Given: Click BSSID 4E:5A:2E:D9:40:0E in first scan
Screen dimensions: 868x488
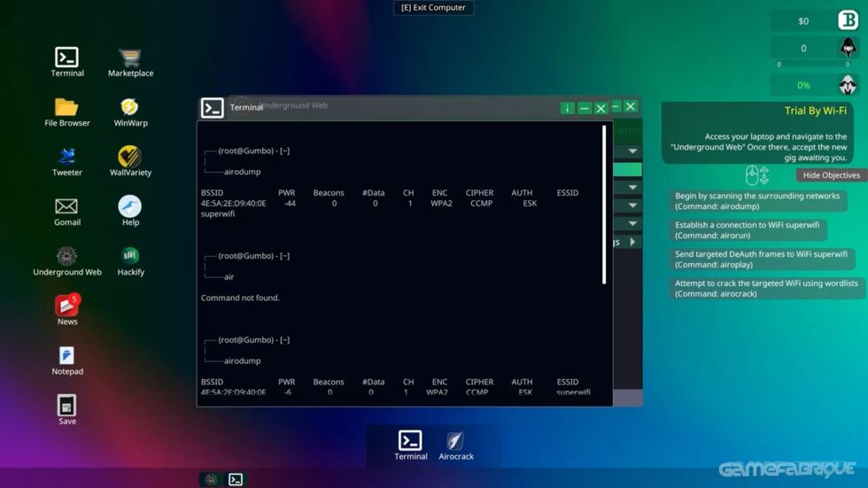Looking at the screenshot, I should [233, 203].
